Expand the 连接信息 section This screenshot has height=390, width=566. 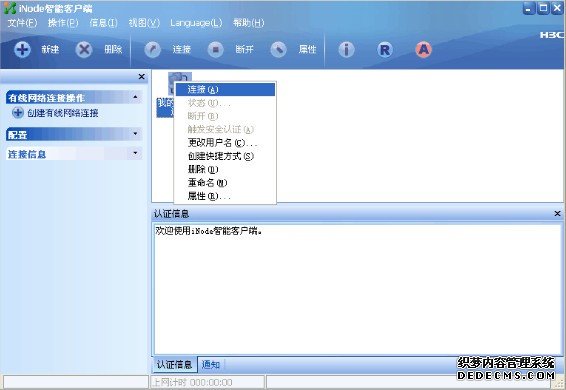pyautogui.click(x=135, y=153)
